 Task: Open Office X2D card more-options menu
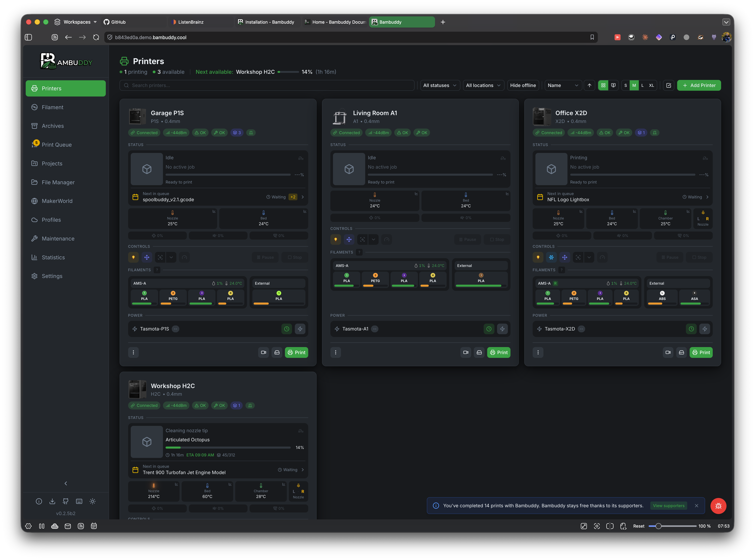coord(538,352)
